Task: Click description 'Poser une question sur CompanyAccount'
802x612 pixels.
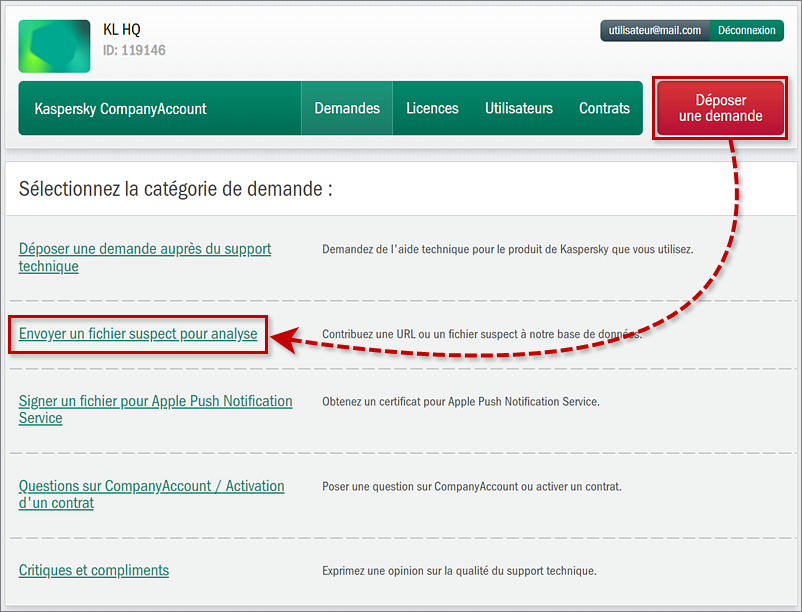Action: click(x=472, y=487)
